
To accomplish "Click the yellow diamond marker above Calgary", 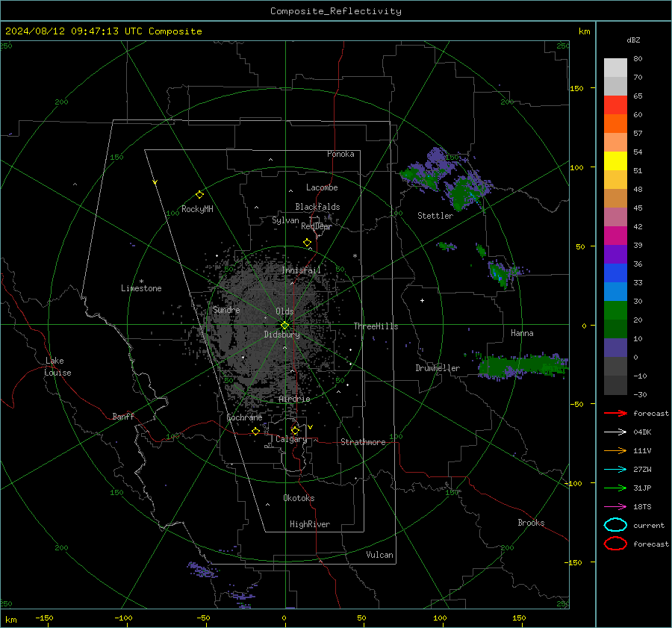I will [295, 430].
